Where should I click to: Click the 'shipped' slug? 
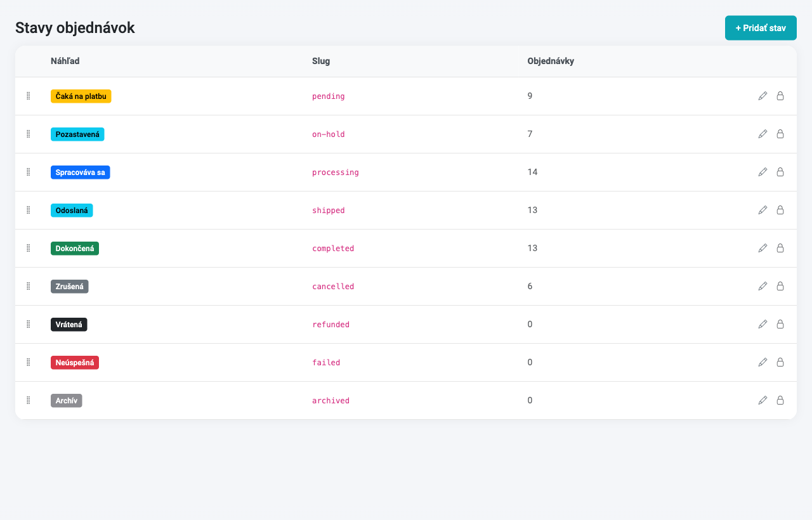click(329, 211)
